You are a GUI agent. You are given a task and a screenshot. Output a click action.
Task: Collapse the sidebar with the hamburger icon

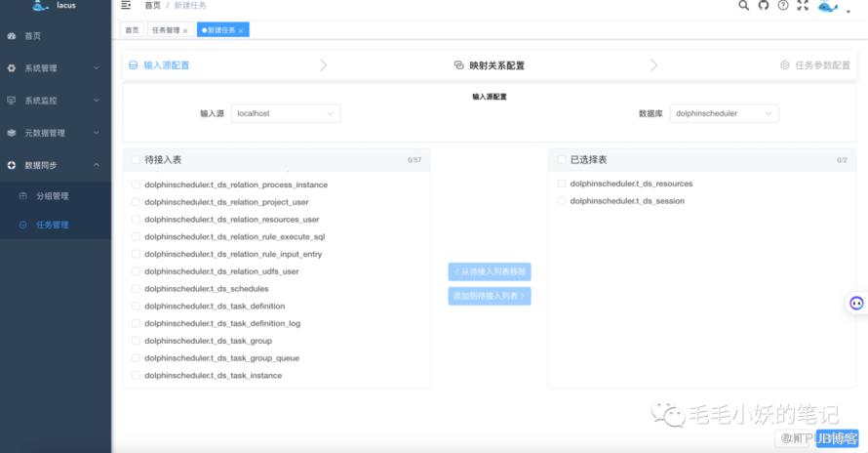(x=126, y=6)
